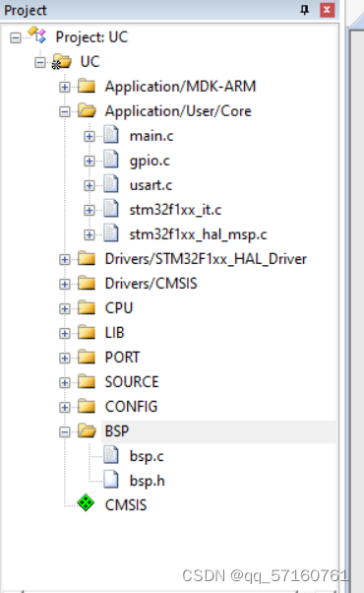This screenshot has width=364, height=593.
Task: Expand the Application/MDK-ARM group
Action: (x=65, y=87)
